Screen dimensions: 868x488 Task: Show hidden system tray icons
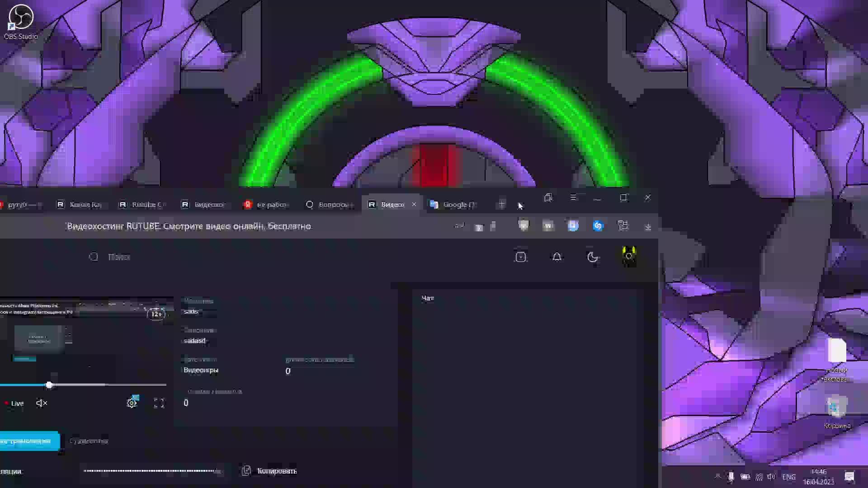coord(717,477)
